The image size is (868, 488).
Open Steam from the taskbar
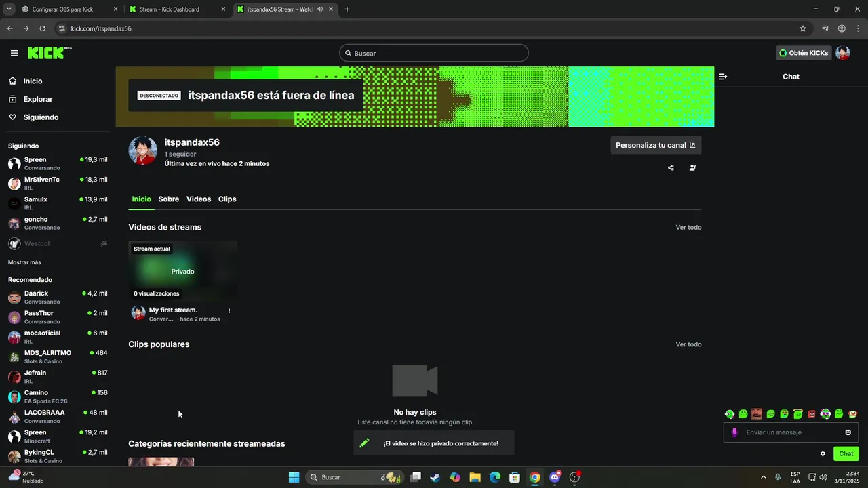point(435,477)
